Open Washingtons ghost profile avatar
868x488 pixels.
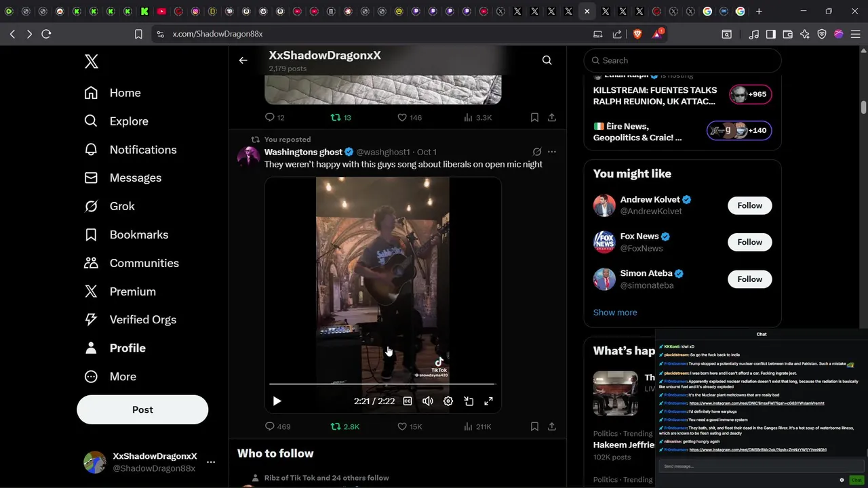click(x=248, y=157)
